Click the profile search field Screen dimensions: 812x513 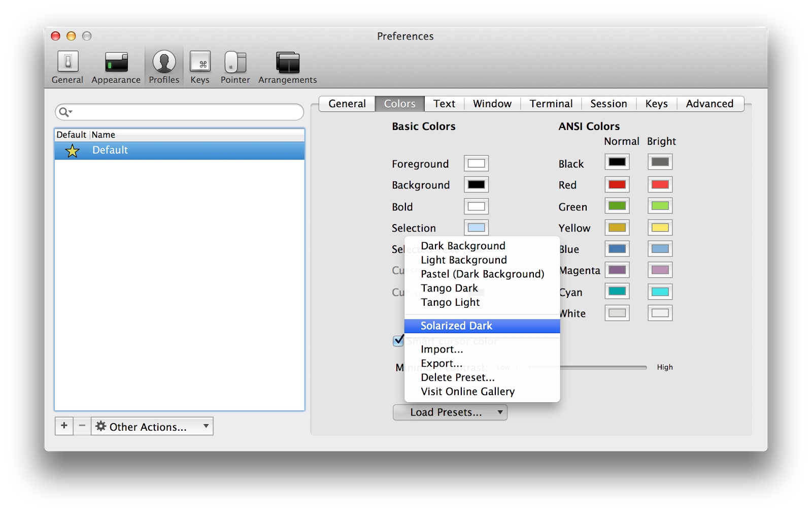pos(179,112)
